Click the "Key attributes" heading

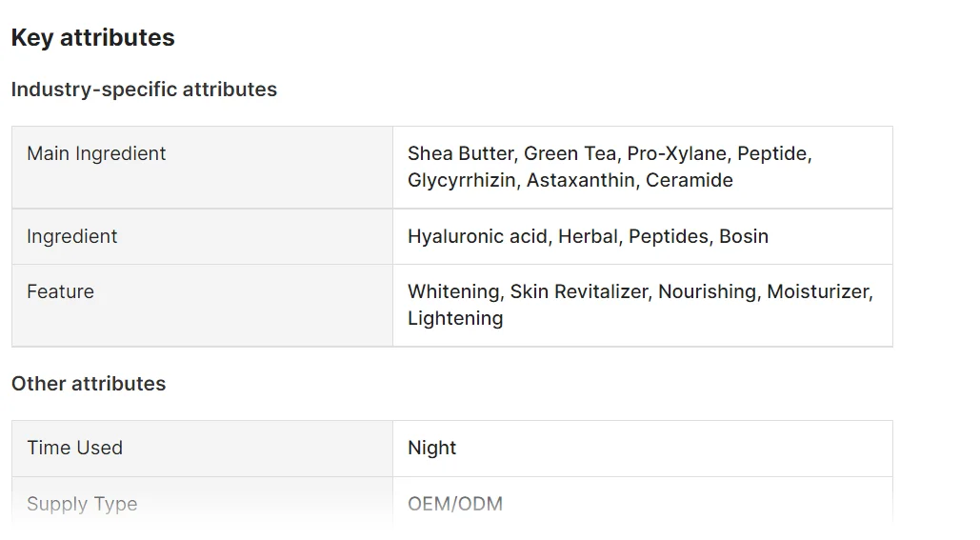(92, 38)
